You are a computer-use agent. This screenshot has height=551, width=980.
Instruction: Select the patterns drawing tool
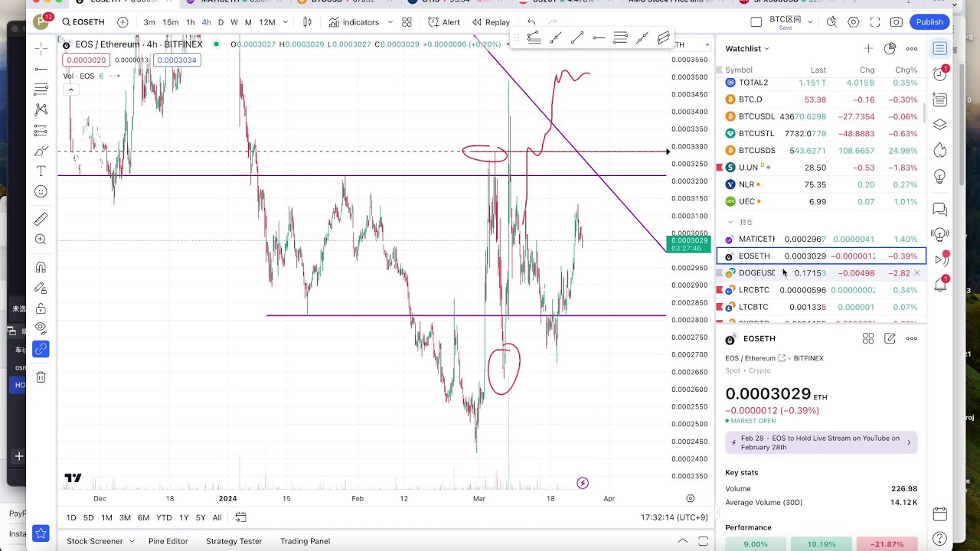click(41, 110)
